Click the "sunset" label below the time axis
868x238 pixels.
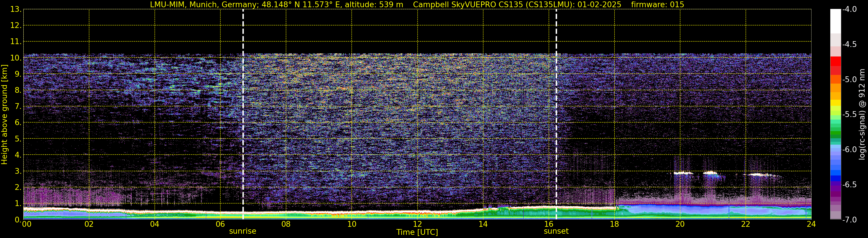click(x=556, y=231)
